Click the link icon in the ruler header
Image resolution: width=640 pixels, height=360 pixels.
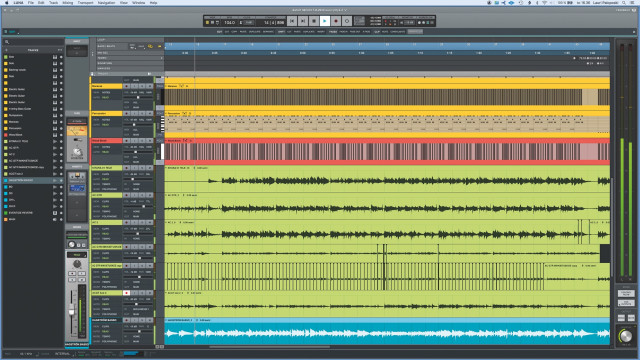click(x=150, y=47)
